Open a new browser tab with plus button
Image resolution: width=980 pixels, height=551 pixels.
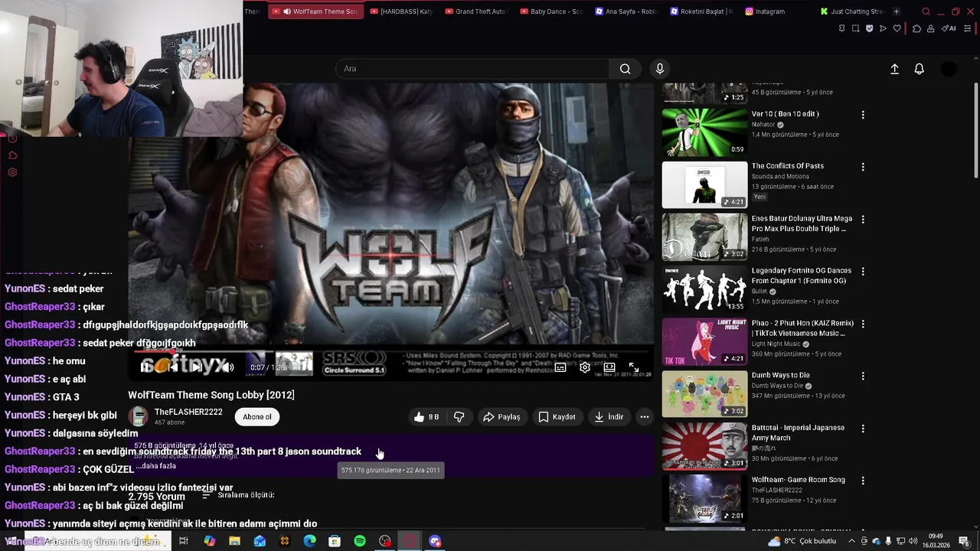pos(897,11)
